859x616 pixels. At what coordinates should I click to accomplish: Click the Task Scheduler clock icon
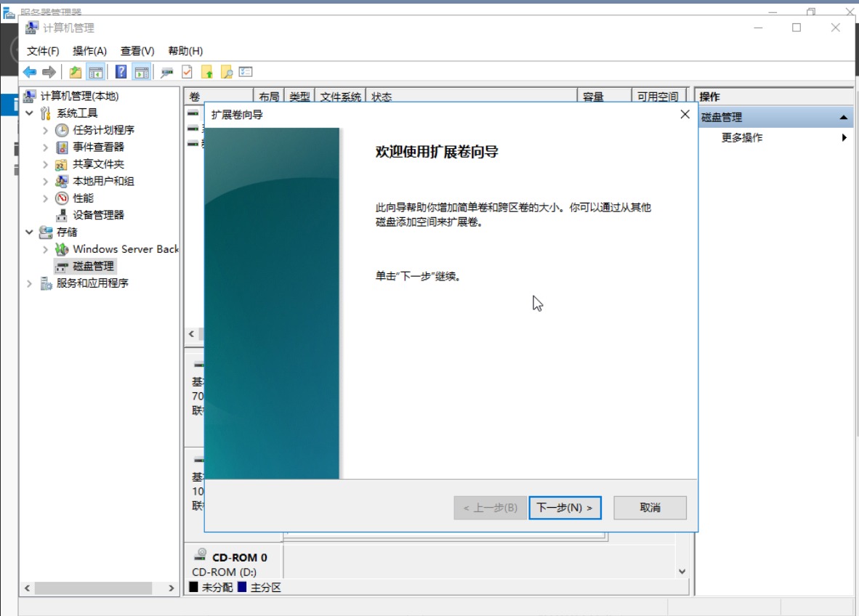point(62,130)
